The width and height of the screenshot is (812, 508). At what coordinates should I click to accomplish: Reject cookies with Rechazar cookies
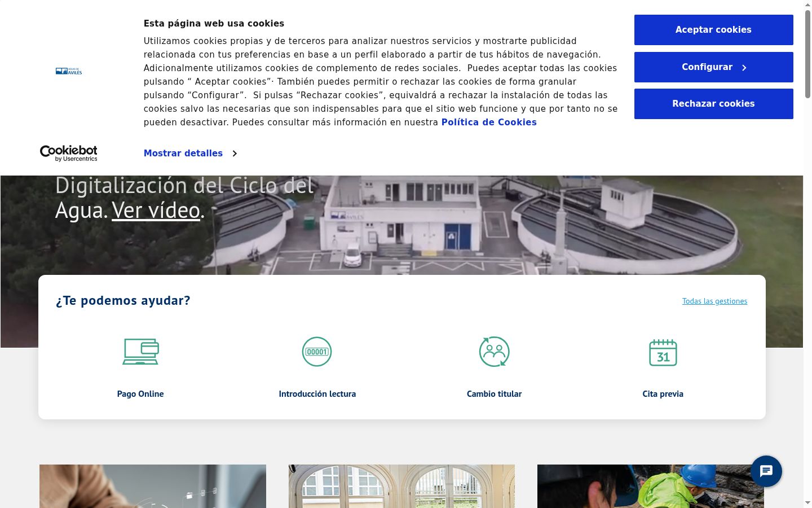(x=714, y=104)
